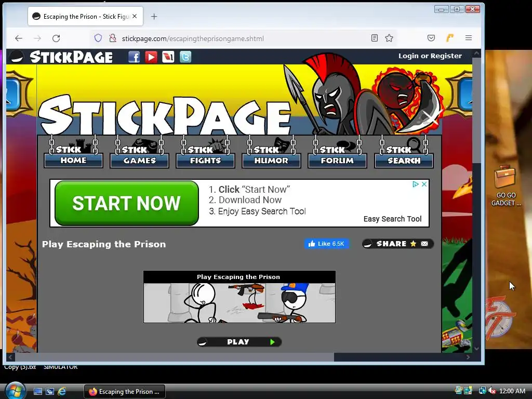Click the network tray icon
The image size is (532, 399).
coord(482,391)
